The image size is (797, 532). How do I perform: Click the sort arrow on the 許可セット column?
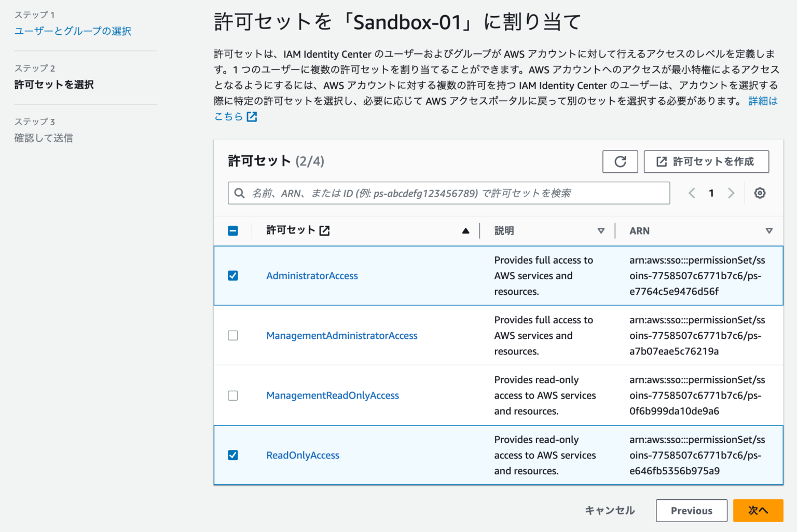[465, 230]
